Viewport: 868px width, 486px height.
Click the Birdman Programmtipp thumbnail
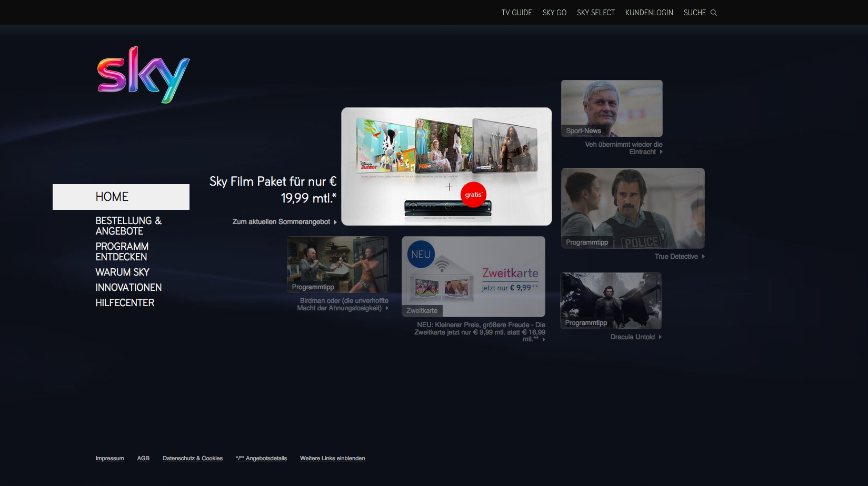[337, 265]
